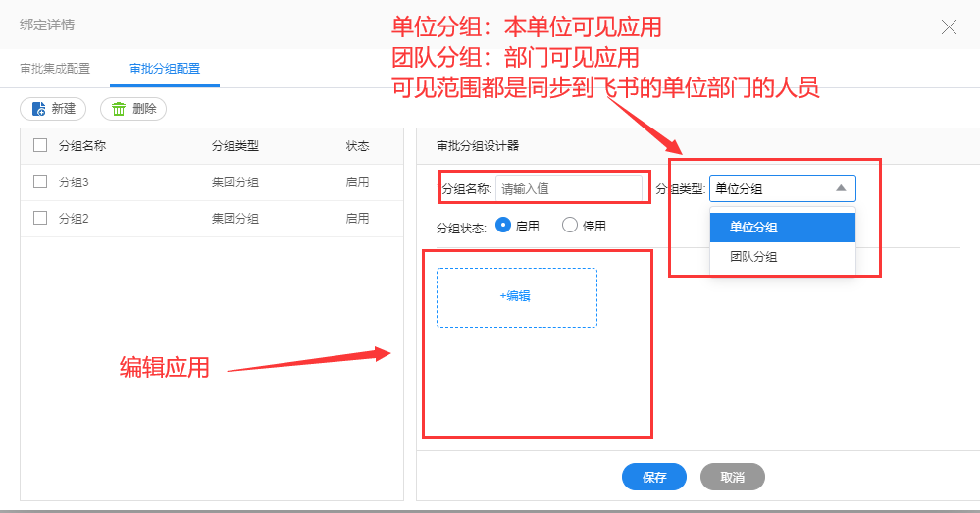Click the 取消 button
This screenshot has height=513, width=980.
point(733,477)
